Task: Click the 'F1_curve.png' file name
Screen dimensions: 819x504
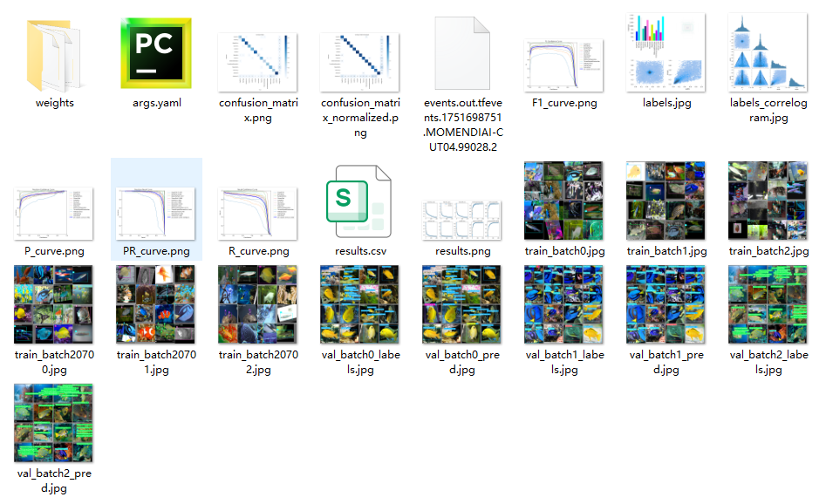Action: point(564,103)
